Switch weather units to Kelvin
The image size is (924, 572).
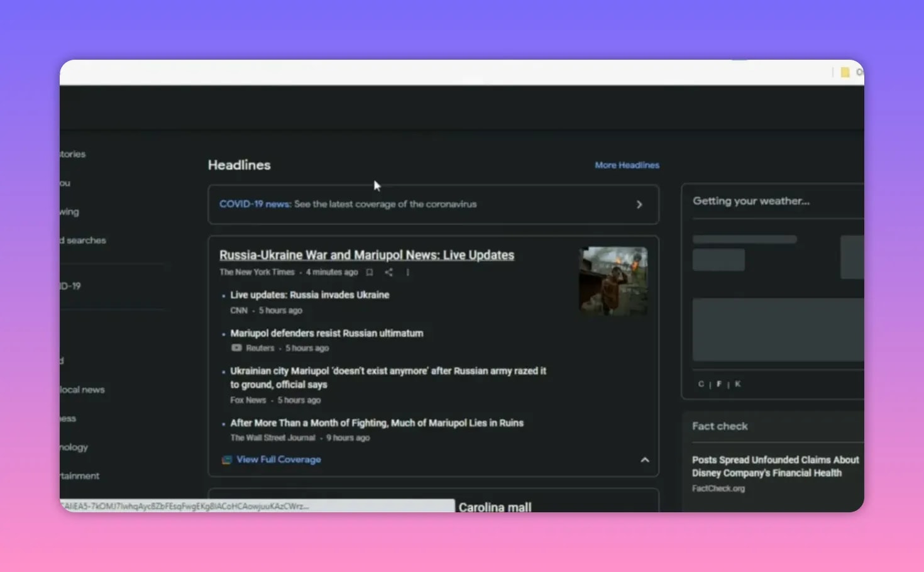coord(737,383)
